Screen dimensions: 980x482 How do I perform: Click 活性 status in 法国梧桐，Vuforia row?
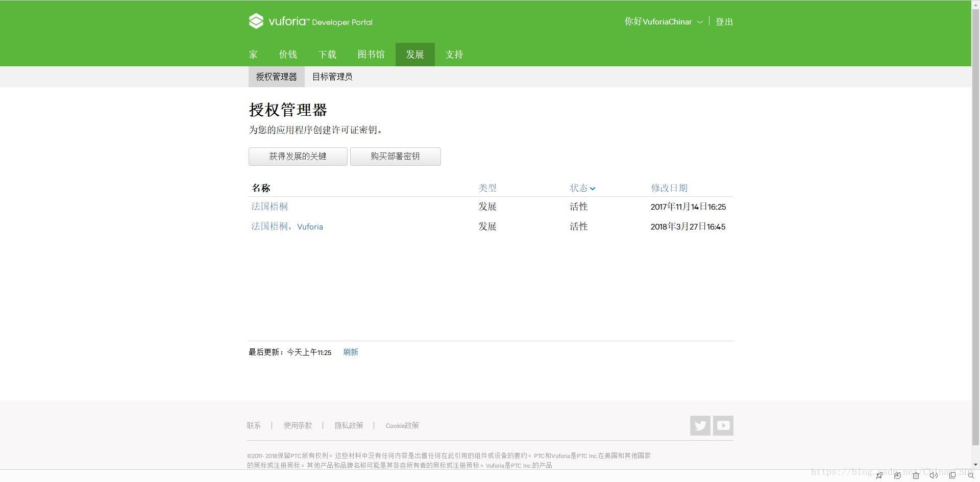(x=579, y=226)
